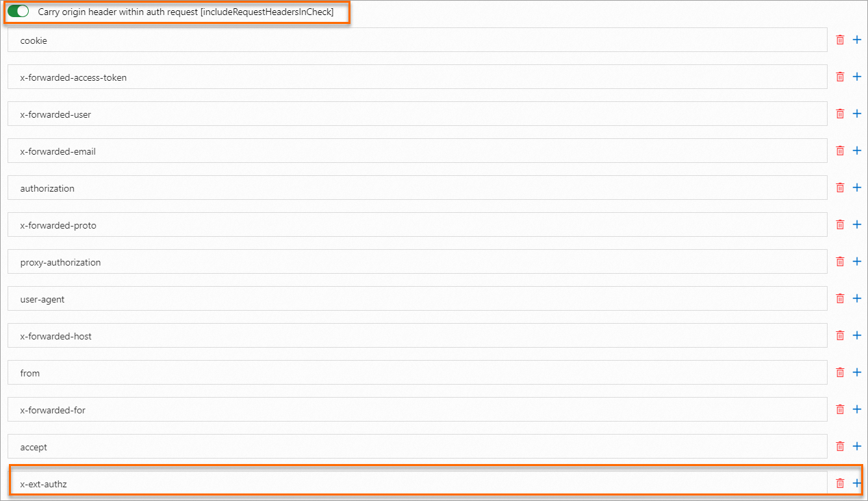Add a row after cookie header
Viewport: 868px width, 501px height.
pos(856,40)
